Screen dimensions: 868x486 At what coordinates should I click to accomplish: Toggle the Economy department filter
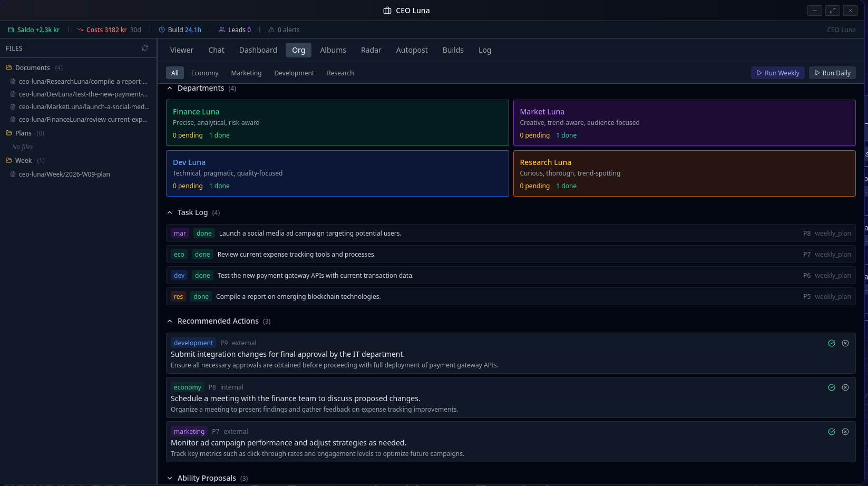pos(204,73)
